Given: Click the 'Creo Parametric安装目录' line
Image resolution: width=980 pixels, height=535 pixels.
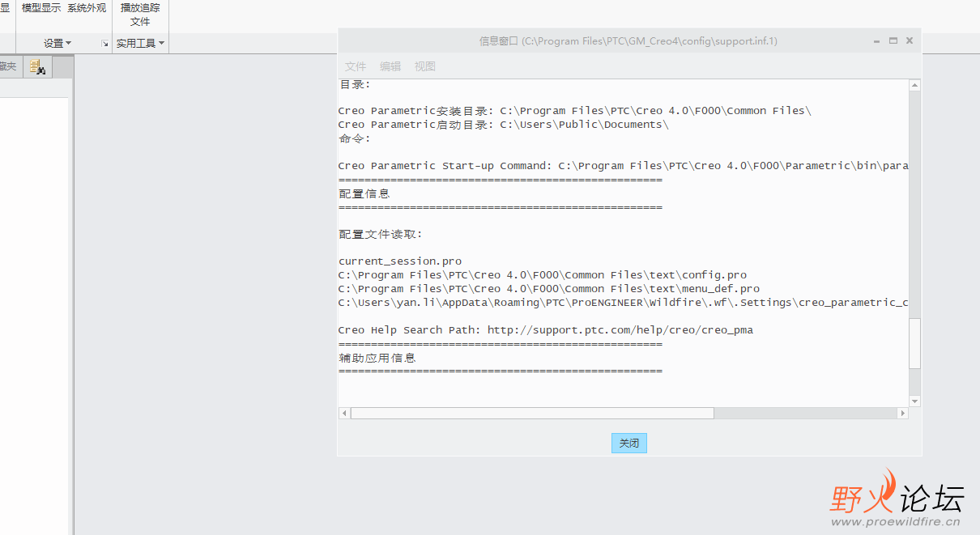Looking at the screenshot, I should 575,111.
